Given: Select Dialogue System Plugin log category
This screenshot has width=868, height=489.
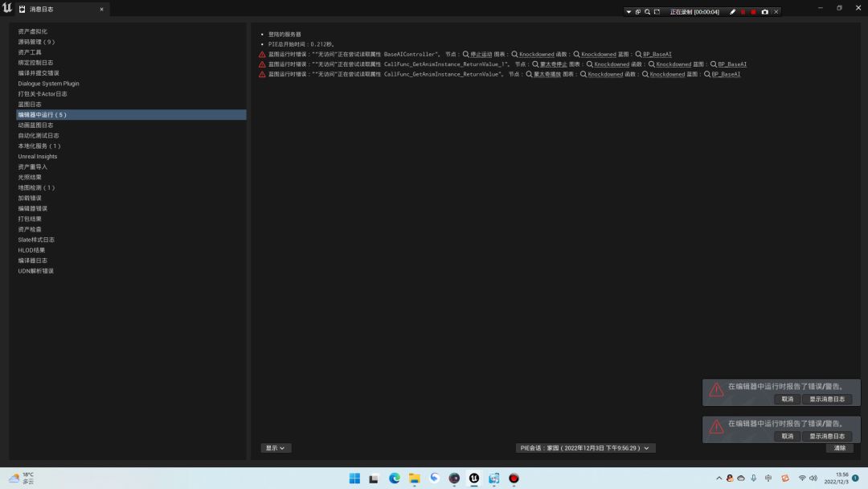Looking at the screenshot, I should [49, 84].
